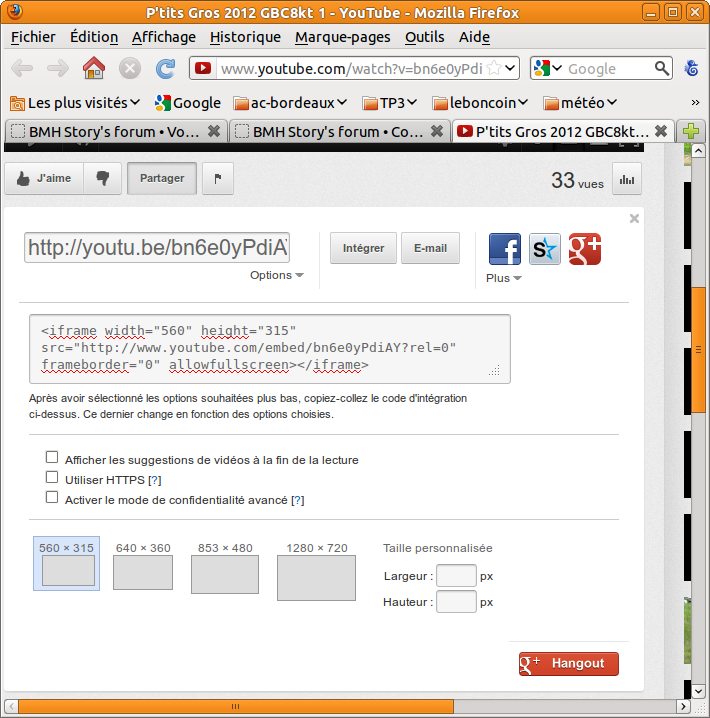Click the Intégrer button
The height and width of the screenshot is (718, 710).
(363, 248)
